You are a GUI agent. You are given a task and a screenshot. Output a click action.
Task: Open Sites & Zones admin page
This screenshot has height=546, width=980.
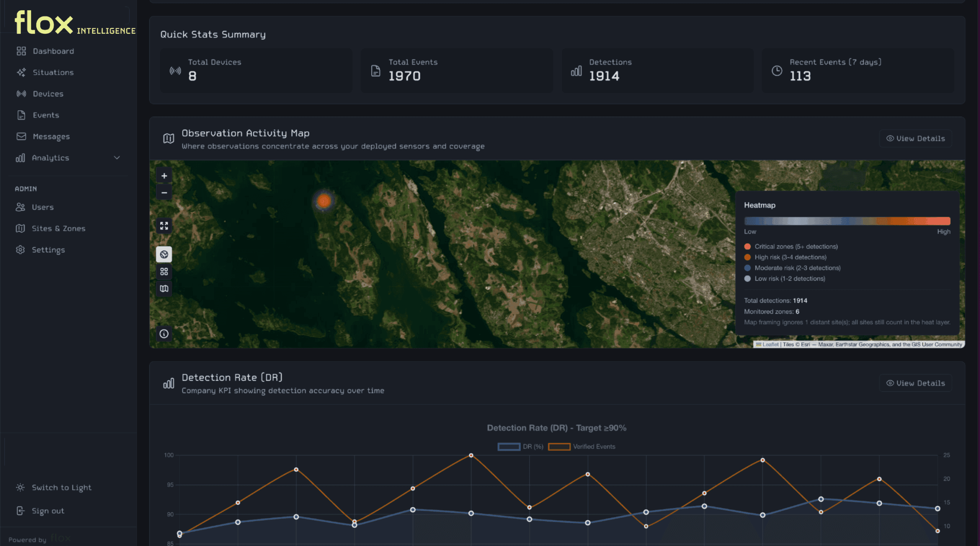[58, 229]
